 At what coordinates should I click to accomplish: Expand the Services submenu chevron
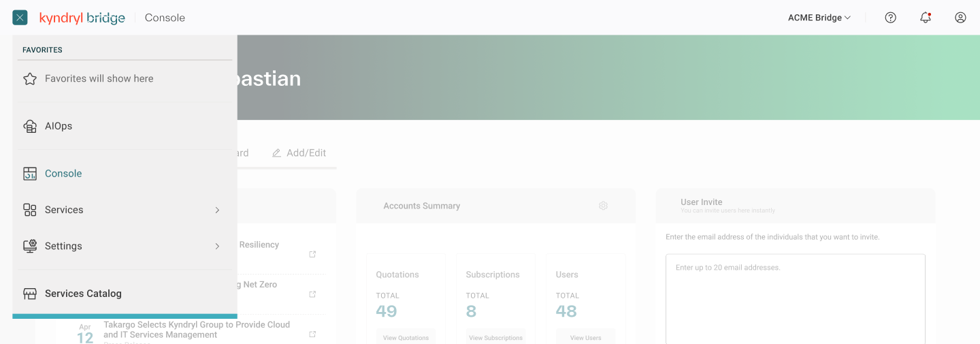coord(217,210)
